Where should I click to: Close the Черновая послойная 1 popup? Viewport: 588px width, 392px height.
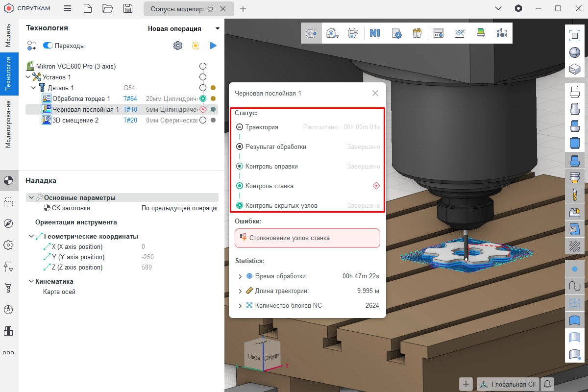[375, 93]
